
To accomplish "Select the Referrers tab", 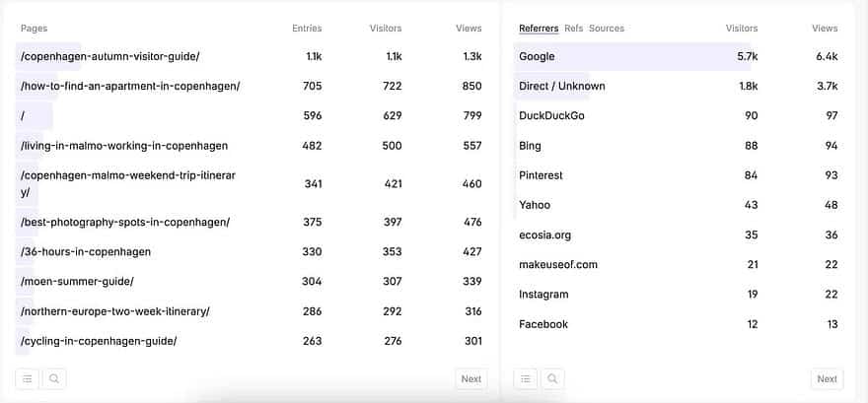I will [x=539, y=29].
